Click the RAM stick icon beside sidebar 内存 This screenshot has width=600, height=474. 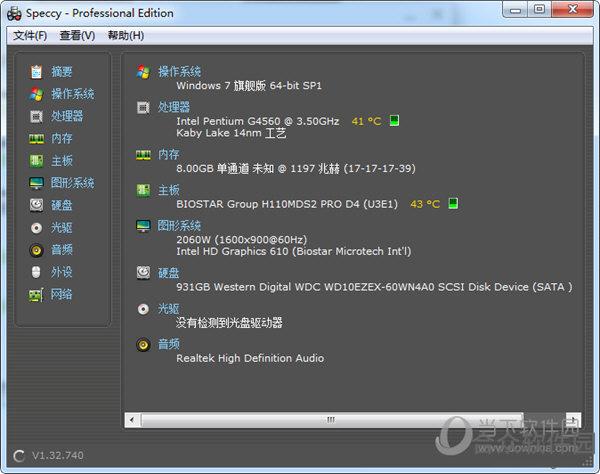(36, 138)
